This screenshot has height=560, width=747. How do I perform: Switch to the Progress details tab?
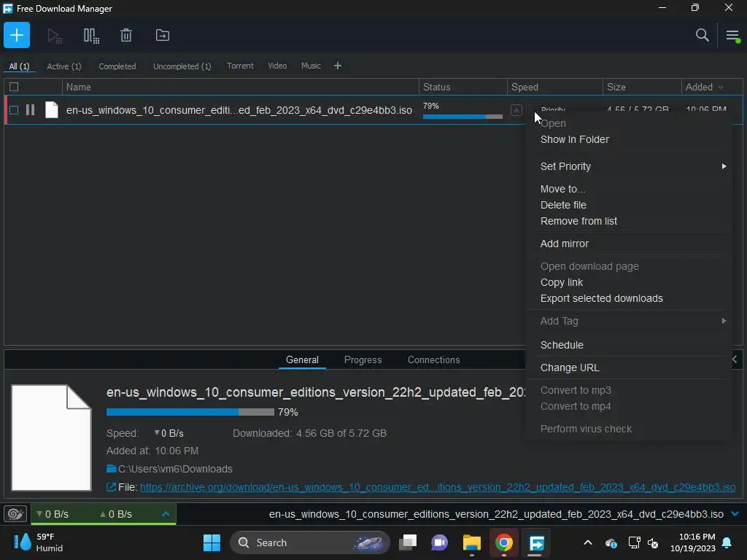[363, 360]
